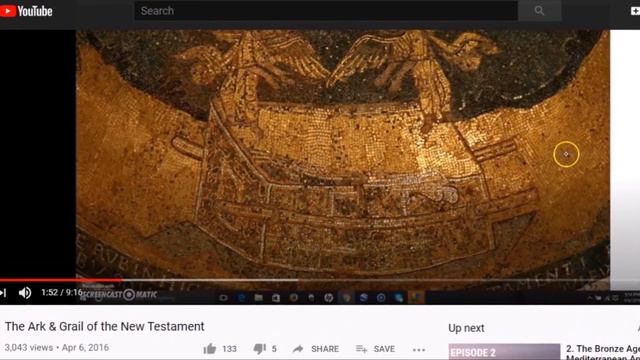Click the Apr 6, 2016 date
Viewport: 640px width, 360px height.
pyautogui.click(x=85, y=348)
